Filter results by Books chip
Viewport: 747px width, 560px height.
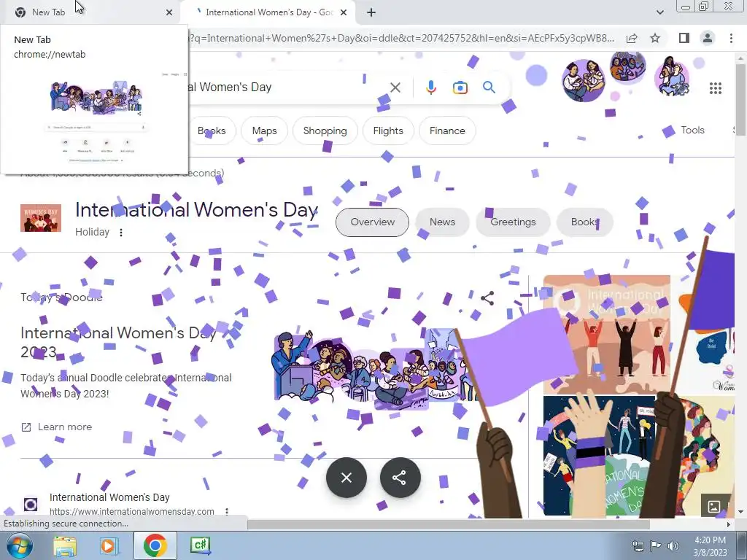point(212,131)
